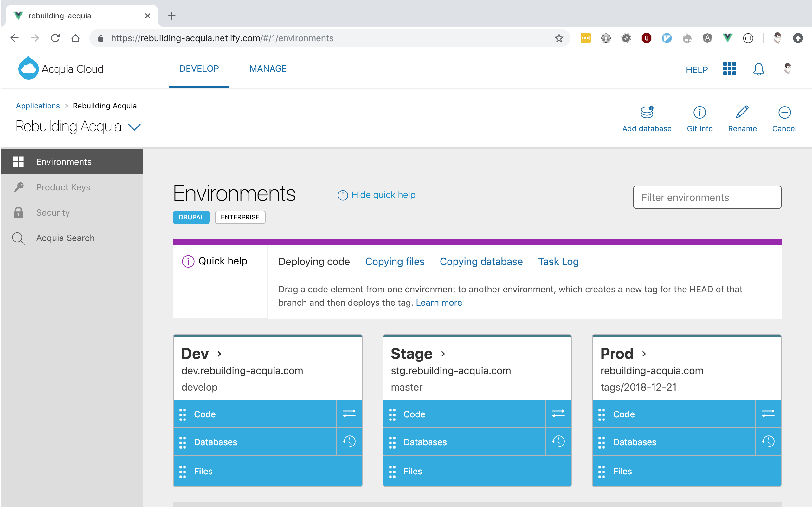Select the ENTERPRISE tag badge
Image resolution: width=812 pixels, height=508 pixels.
240,217
